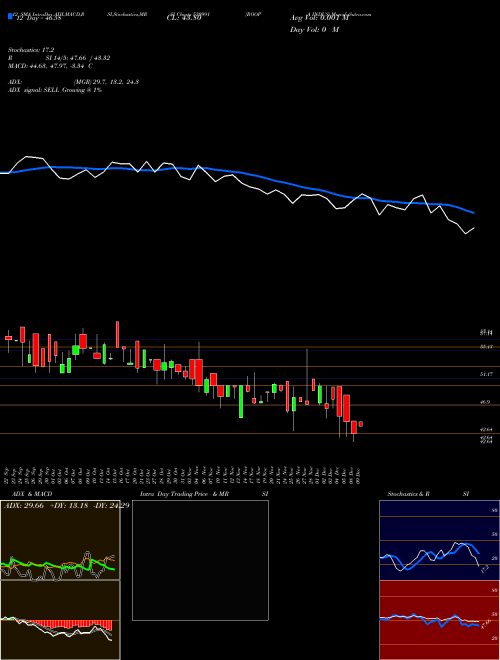The width and height of the screenshot is (500, 660).
Task: Click 'Intra Day Trading Price & MR' title
Action: point(184,494)
